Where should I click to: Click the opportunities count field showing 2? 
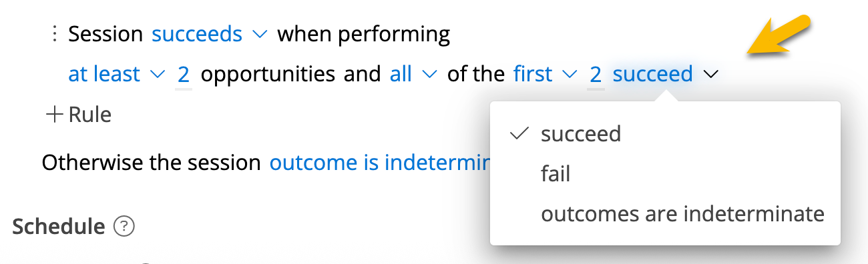click(184, 75)
